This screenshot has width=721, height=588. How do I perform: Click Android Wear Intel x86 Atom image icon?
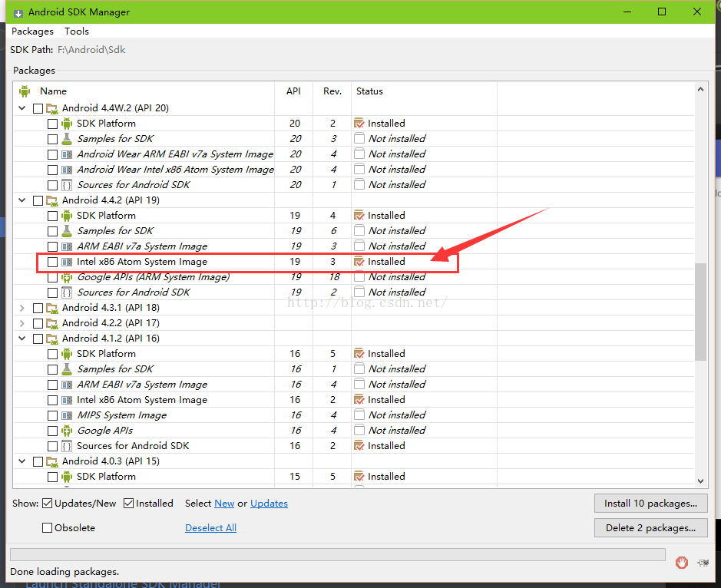click(67, 170)
